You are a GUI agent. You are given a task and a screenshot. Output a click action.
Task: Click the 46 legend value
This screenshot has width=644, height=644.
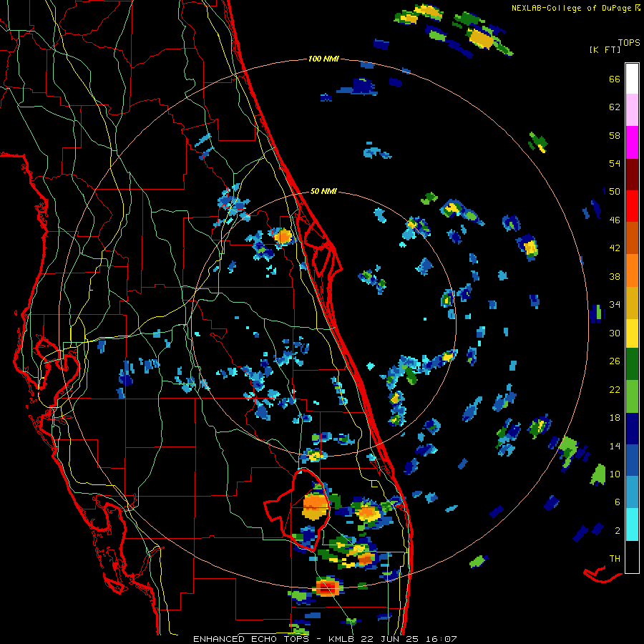pyautogui.click(x=615, y=220)
